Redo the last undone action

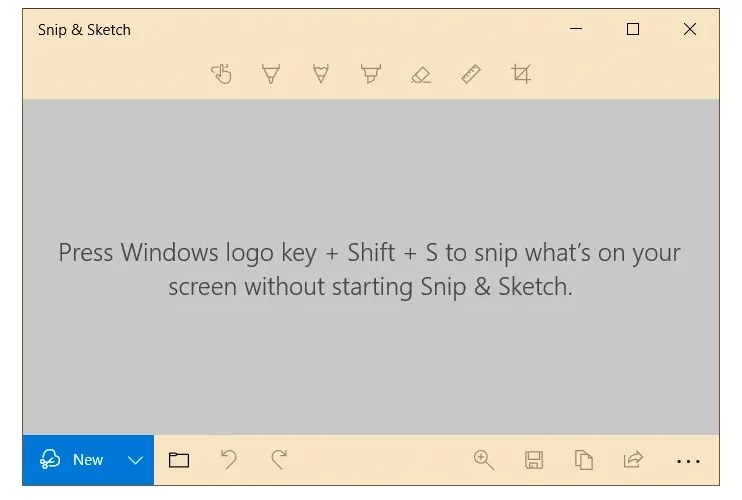pos(279,459)
